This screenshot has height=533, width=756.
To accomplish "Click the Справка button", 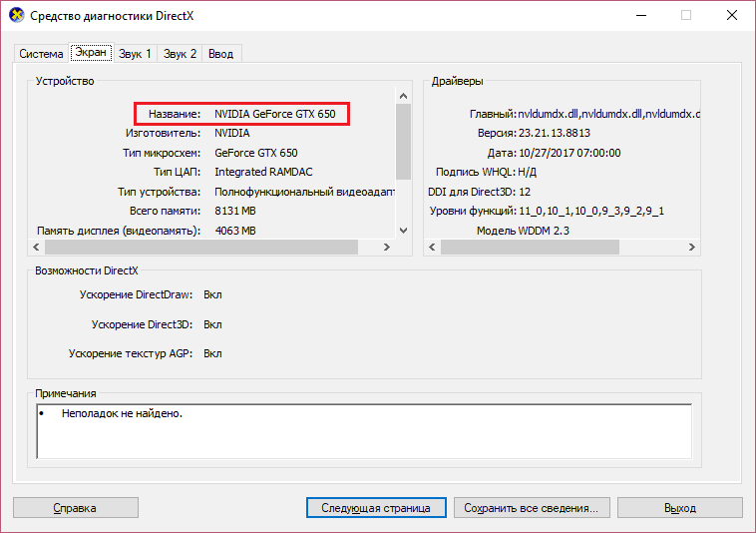I will pos(76,508).
